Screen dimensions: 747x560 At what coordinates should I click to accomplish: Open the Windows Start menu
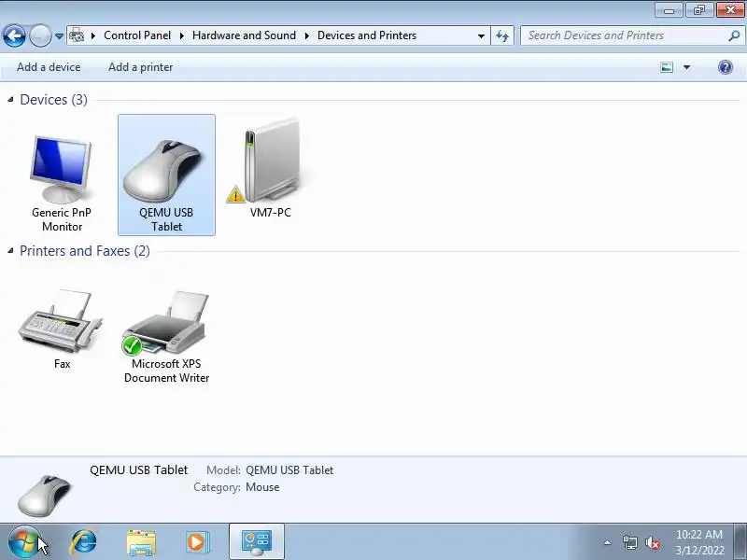pyautogui.click(x=24, y=542)
